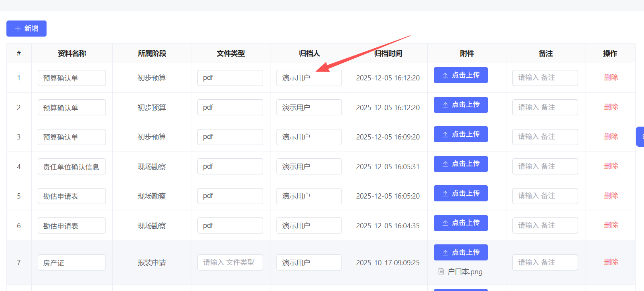Click row 6 备注 remark input
The image size is (644, 291).
click(x=545, y=225)
